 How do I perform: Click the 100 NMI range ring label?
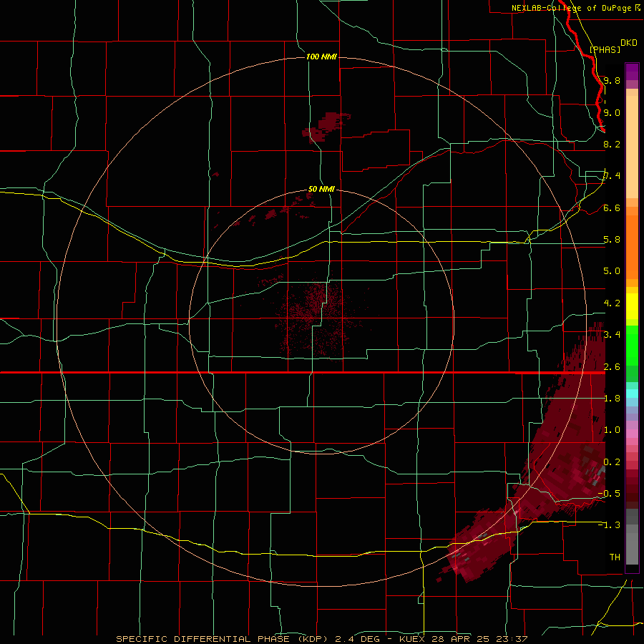click(321, 57)
